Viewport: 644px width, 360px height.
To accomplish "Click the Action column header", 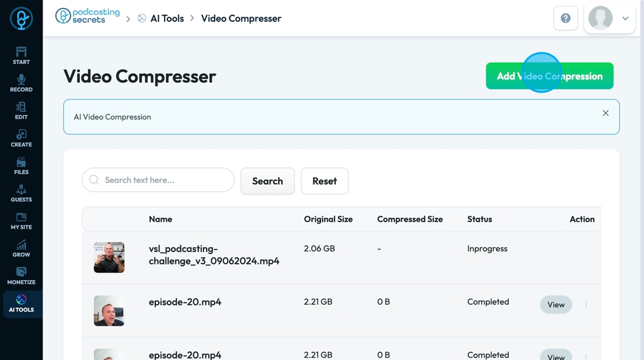I will (582, 219).
